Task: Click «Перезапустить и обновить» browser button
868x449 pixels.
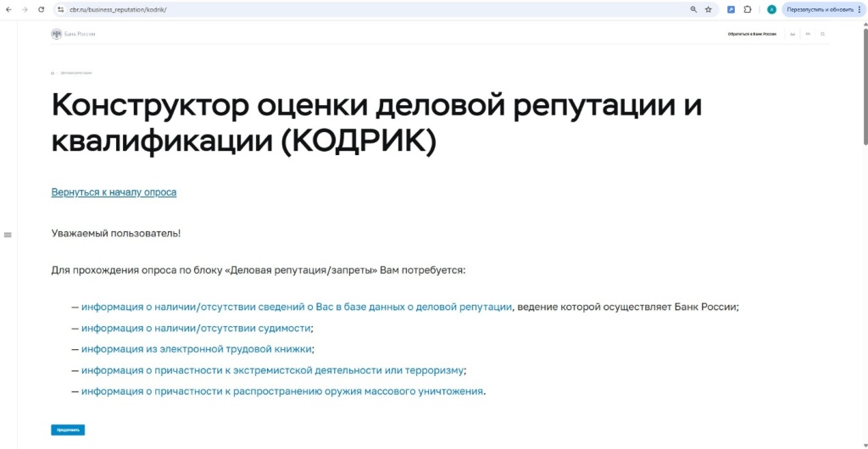Action: tap(819, 9)
